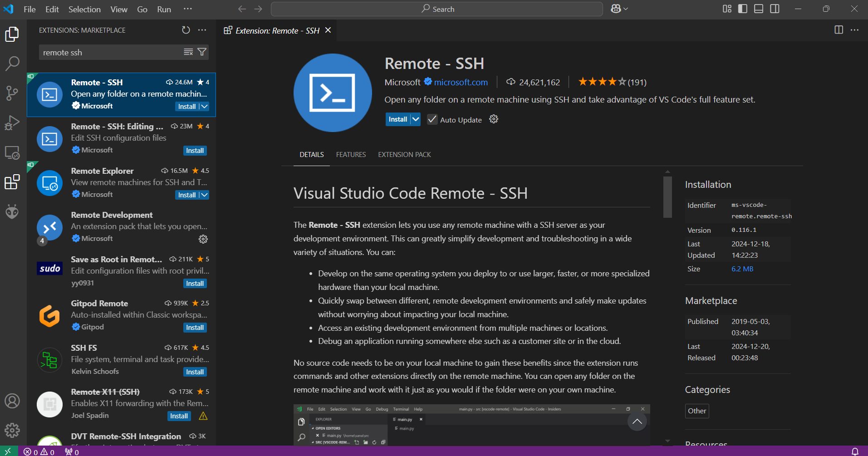This screenshot has width=868, height=456.
Task: Install Remote X11 (SSH) extension
Action: click(x=179, y=416)
